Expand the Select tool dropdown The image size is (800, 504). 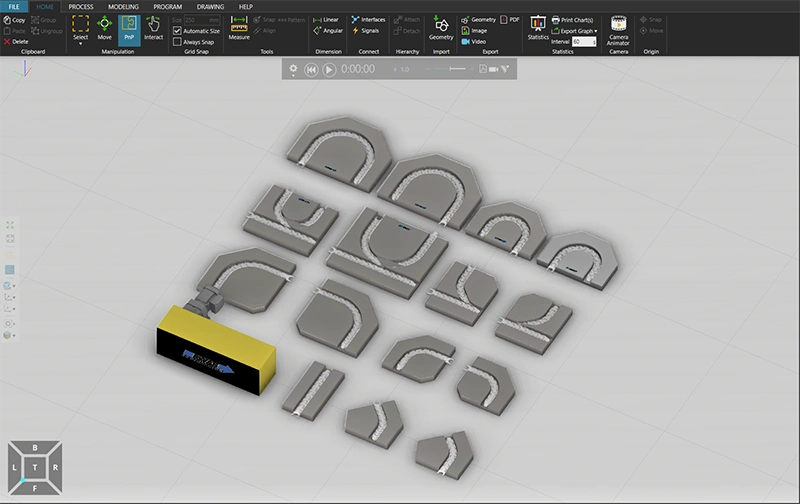[80, 43]
